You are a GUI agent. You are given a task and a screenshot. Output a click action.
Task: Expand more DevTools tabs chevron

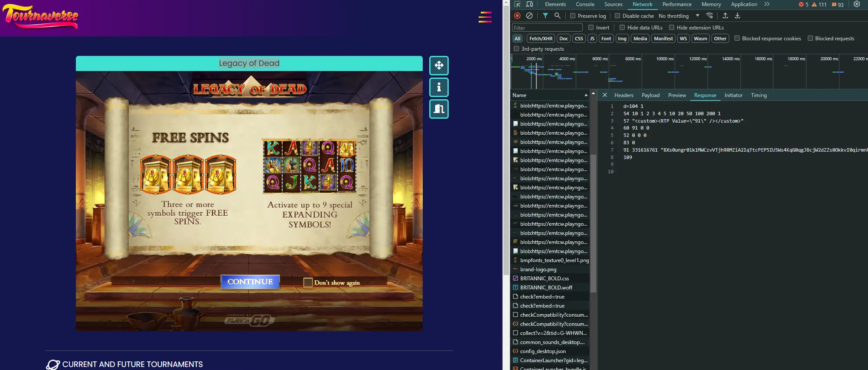pos(767,4)
